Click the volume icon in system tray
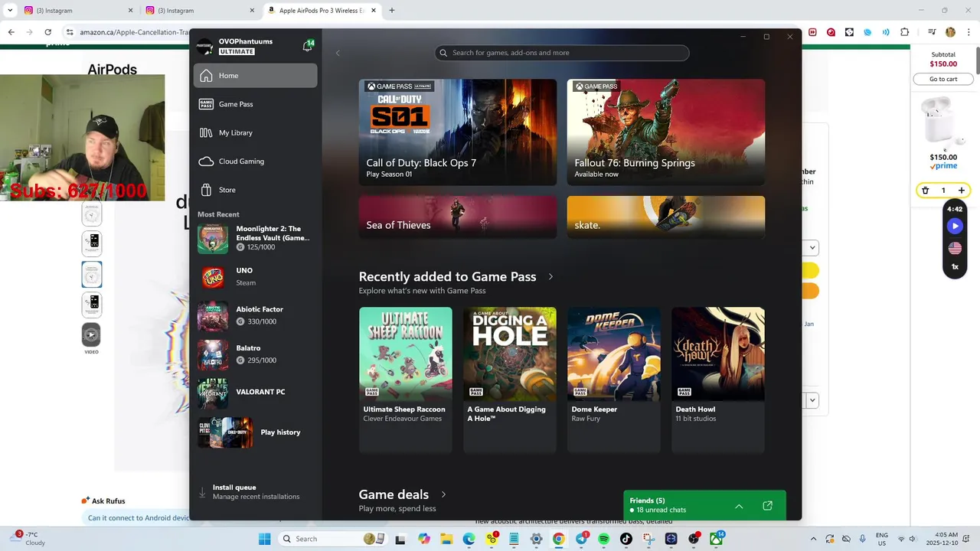Screen dimensions: 980x551 (913, 539)
